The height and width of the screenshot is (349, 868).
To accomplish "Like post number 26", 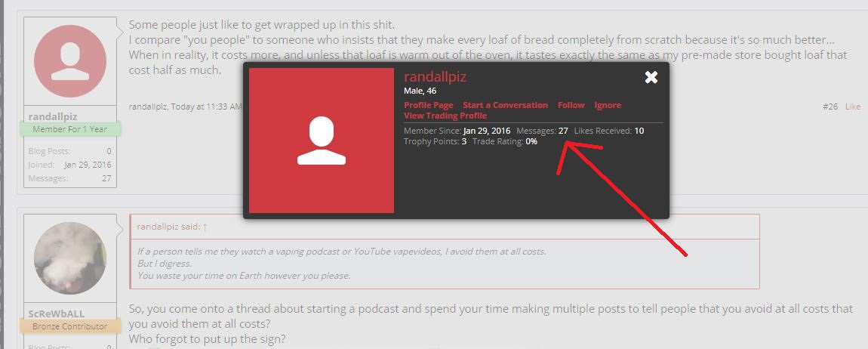I will [852, 107].
